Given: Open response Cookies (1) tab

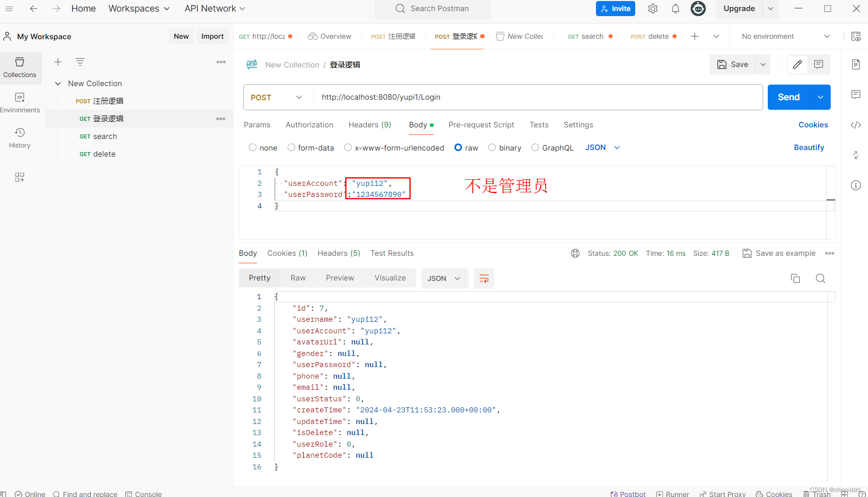Looking at the screenshot, I should click(x=287, y=253).
